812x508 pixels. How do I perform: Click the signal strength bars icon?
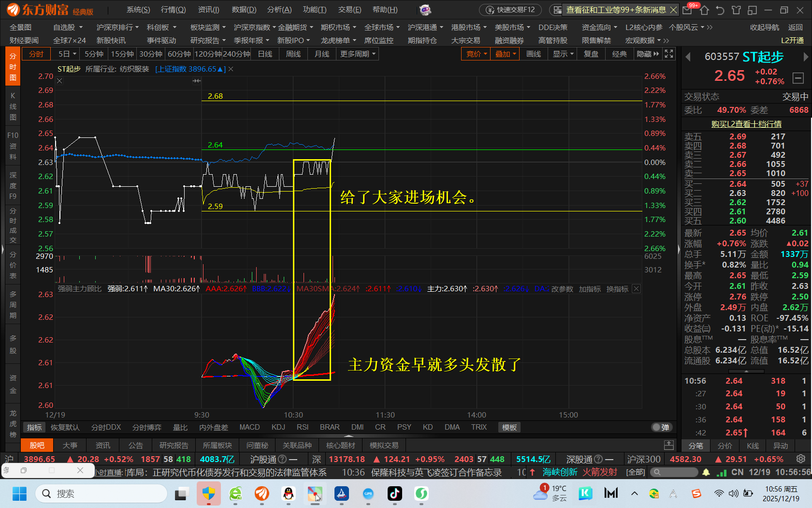[722, 472]
